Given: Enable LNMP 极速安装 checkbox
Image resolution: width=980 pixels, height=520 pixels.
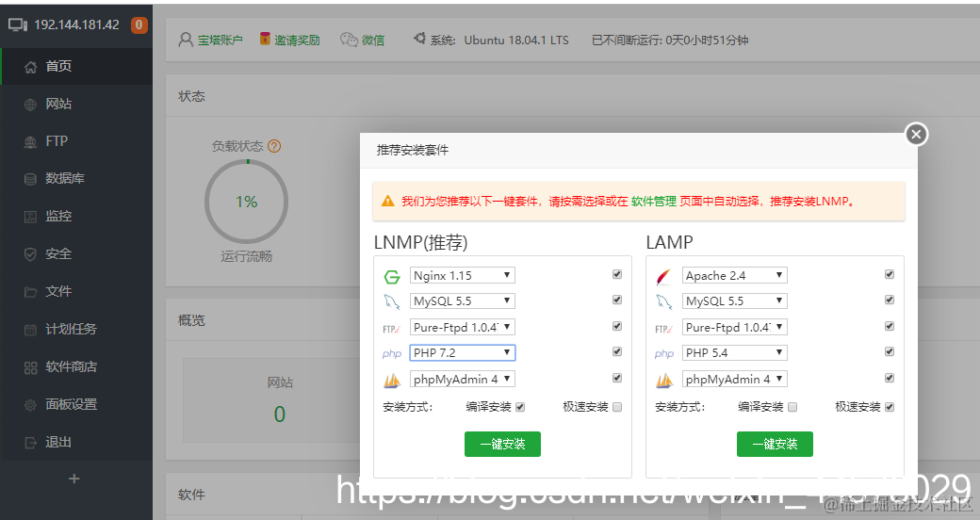Looking at the screenshot, I should point(617,408).
